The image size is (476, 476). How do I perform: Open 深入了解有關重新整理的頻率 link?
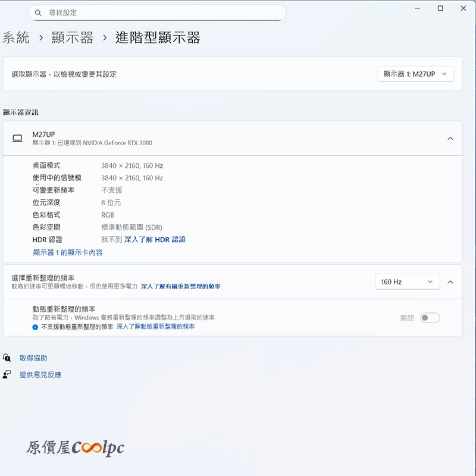coord(180,287)
